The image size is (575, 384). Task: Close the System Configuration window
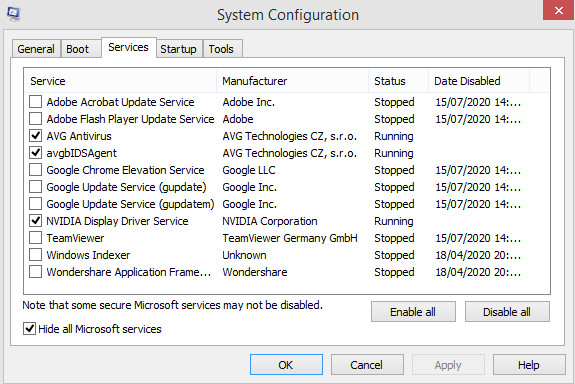pos(558,10)
